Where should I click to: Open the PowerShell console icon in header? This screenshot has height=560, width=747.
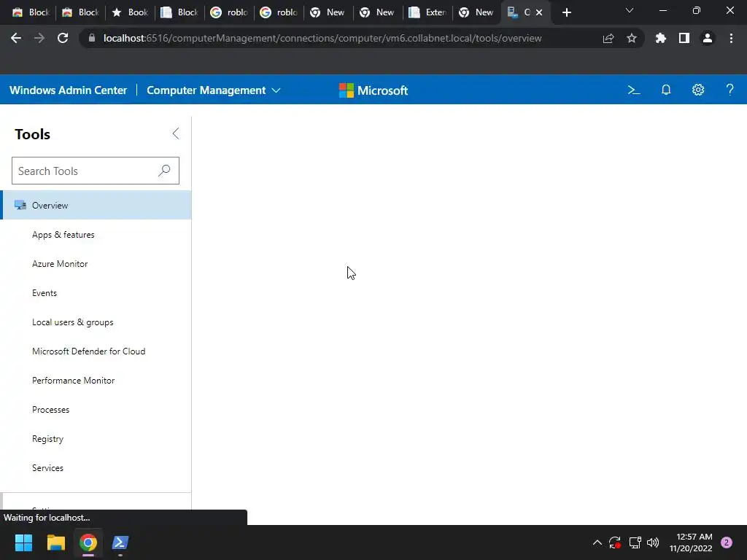click(x=634, y=90)
